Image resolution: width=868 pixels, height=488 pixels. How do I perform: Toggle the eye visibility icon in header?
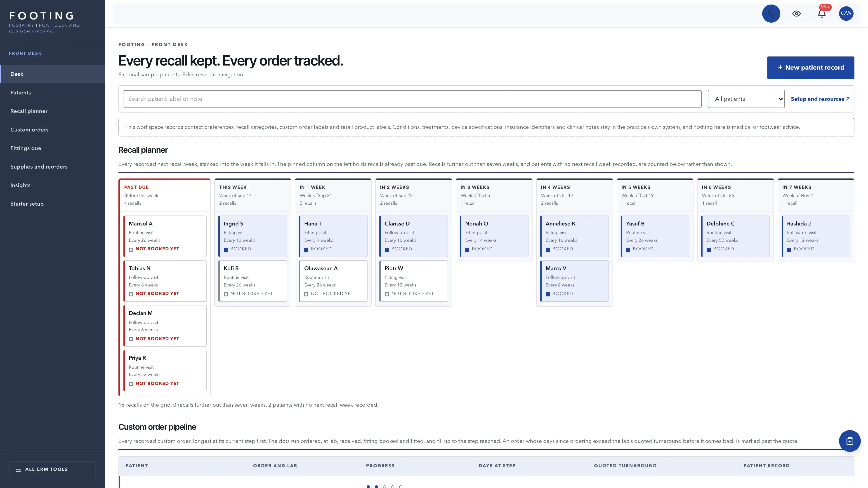(x=796, y=14)
